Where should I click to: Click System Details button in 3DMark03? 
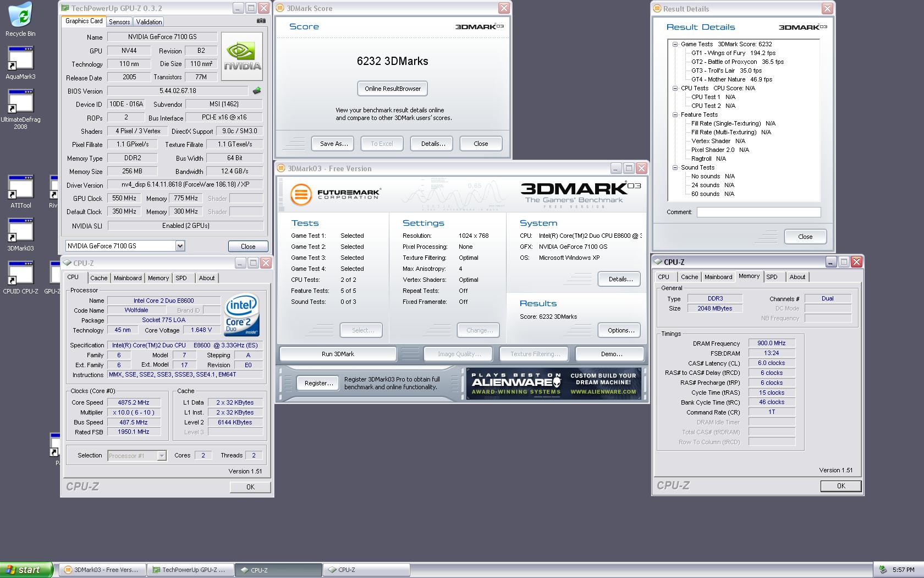620,279
